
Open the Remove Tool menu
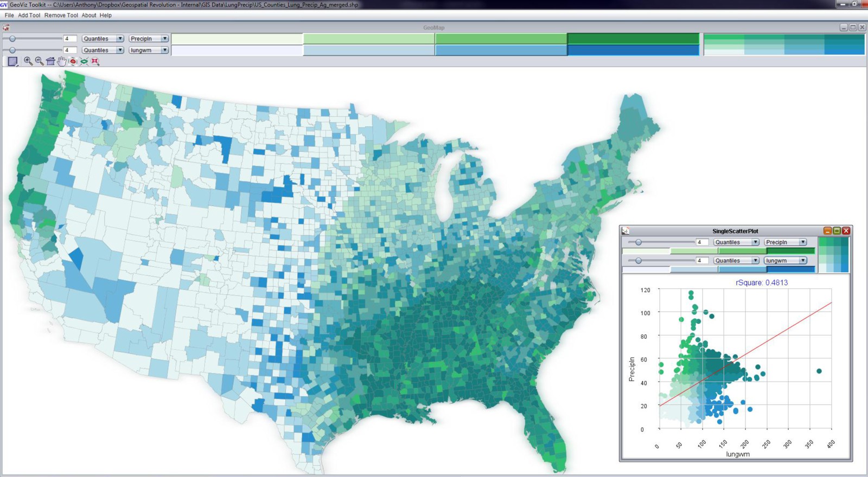click(x=61, y=15)
